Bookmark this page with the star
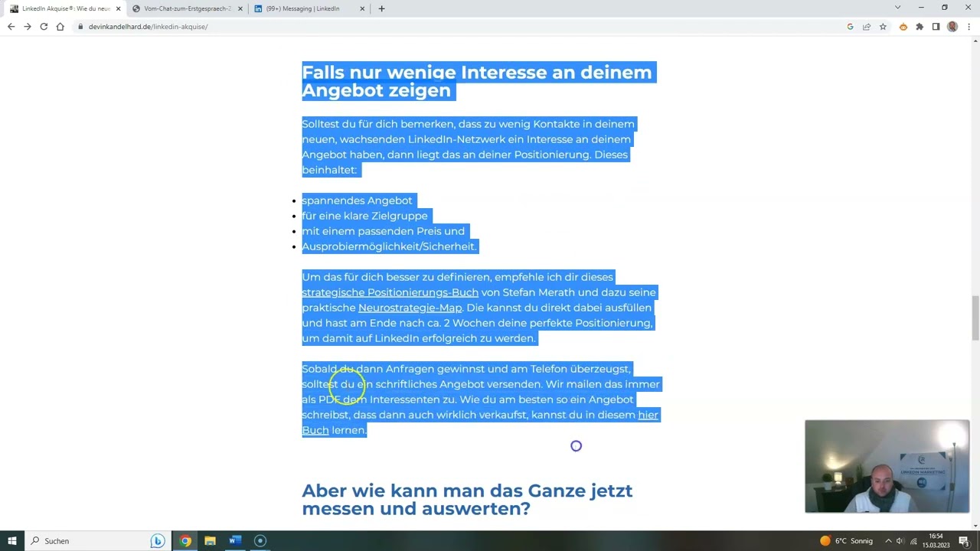This screenshot has width=980, height=551. tap(883, 27)
